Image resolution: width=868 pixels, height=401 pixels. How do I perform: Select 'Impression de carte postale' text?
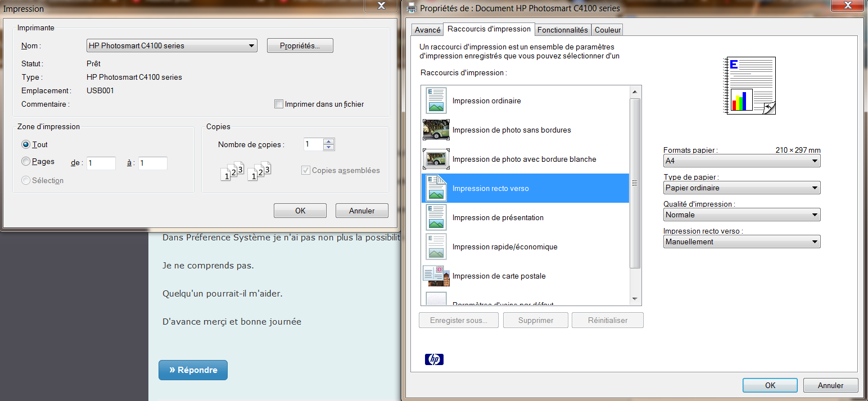[499, 276]
